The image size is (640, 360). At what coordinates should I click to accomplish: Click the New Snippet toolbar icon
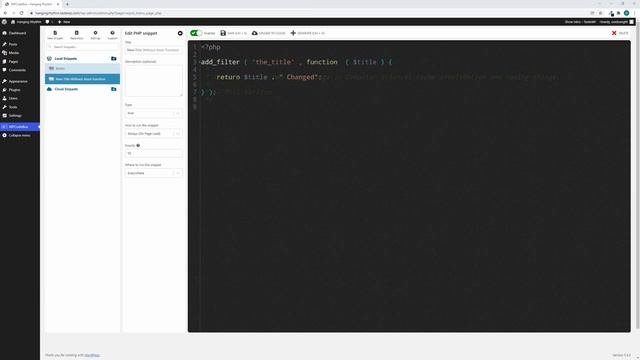click(x=55, y=35)
